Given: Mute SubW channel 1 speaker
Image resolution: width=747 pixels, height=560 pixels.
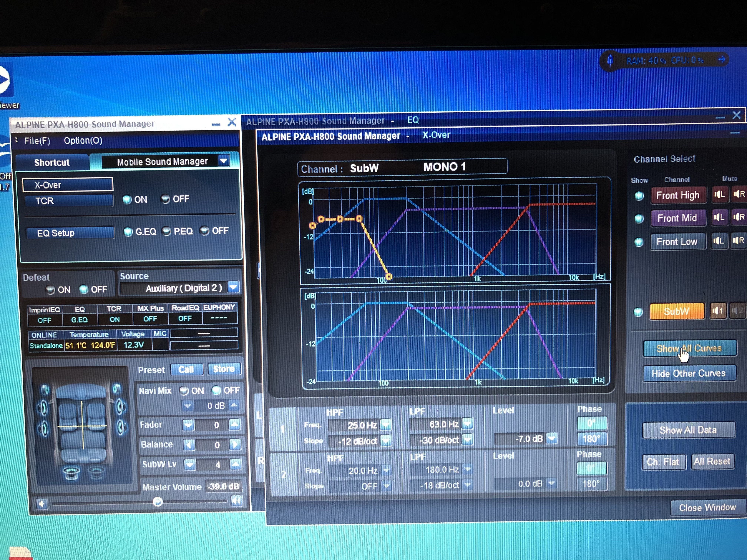Looking at the screenshot, I should coord(718,311).
